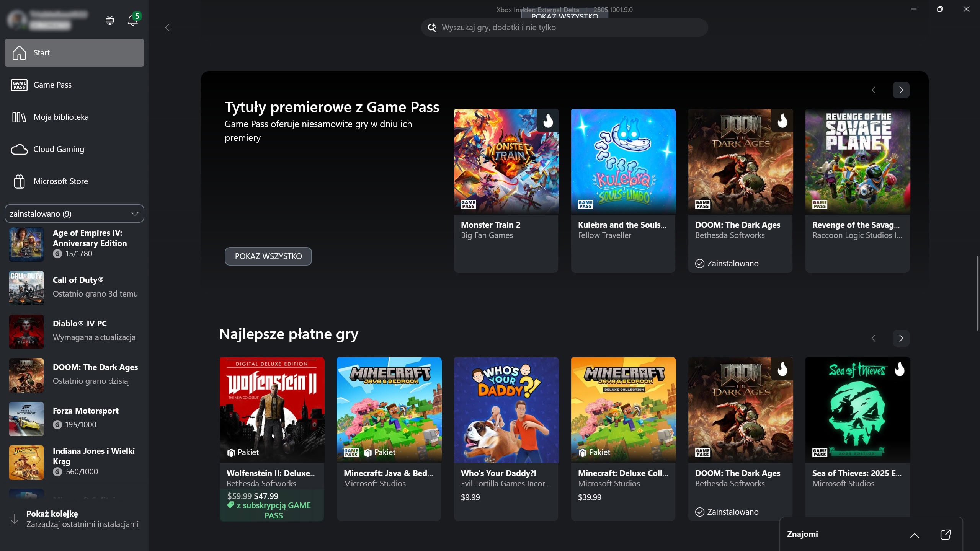
Task: Restore the window size
Action: point(940,9)
